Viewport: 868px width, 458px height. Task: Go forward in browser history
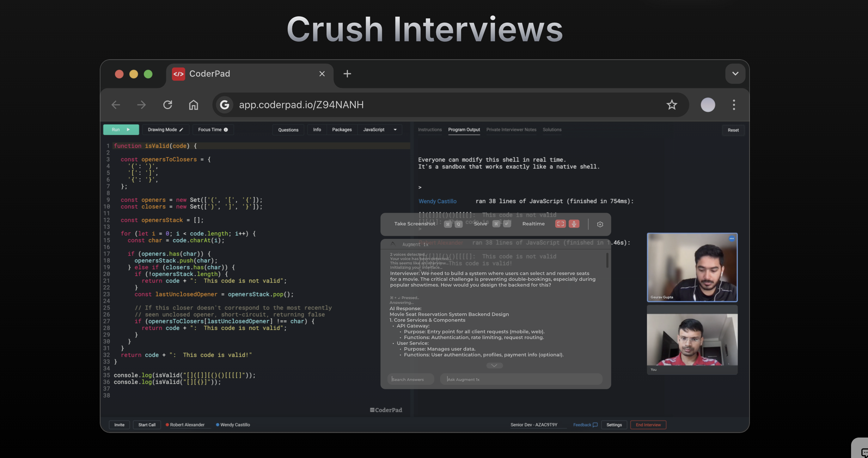[141, 105]
